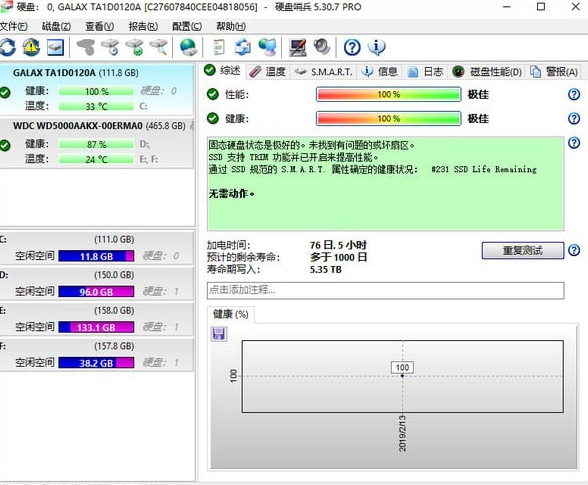Click the monitor with pen toolbar icon
The width and height of the screenshot is (588, 485).
[297, 48]
